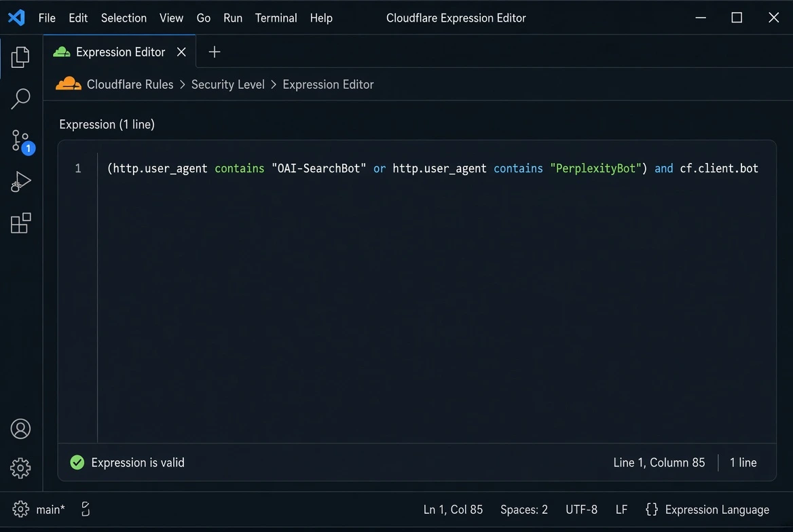Click the 'and' operator in expression
The image size is (793, 532).
663,168
